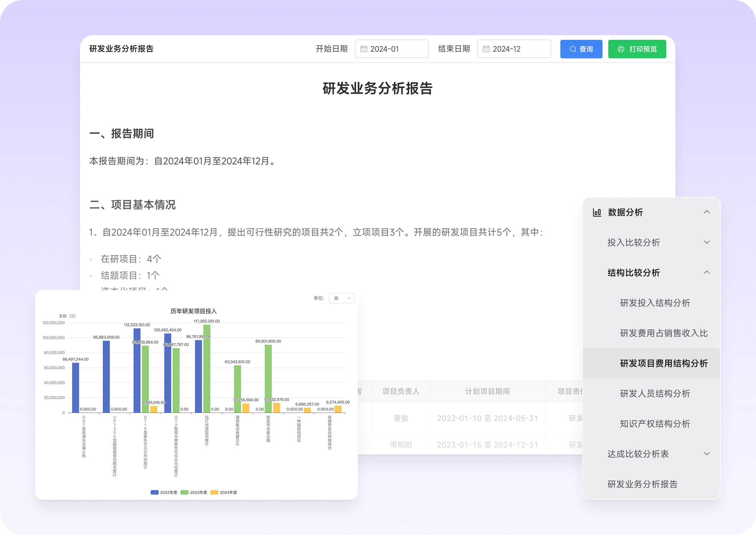
Task: Go to 研发业务分析报告 in the sidebar
Action: coord(642,484)
